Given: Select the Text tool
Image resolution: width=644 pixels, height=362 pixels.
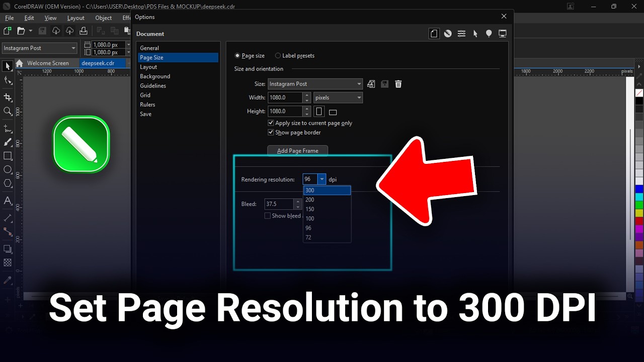Looking at the screenshot, I should pos(8,201).
